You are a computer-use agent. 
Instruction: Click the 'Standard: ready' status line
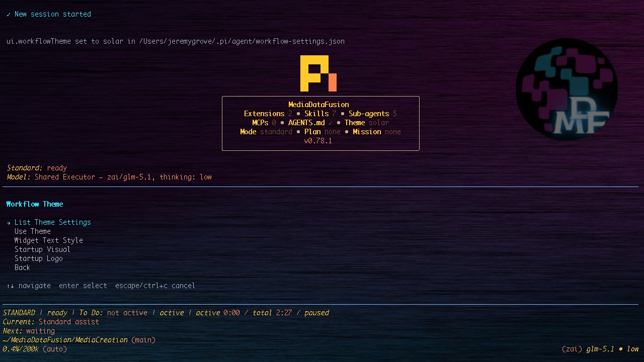(37, 168)
